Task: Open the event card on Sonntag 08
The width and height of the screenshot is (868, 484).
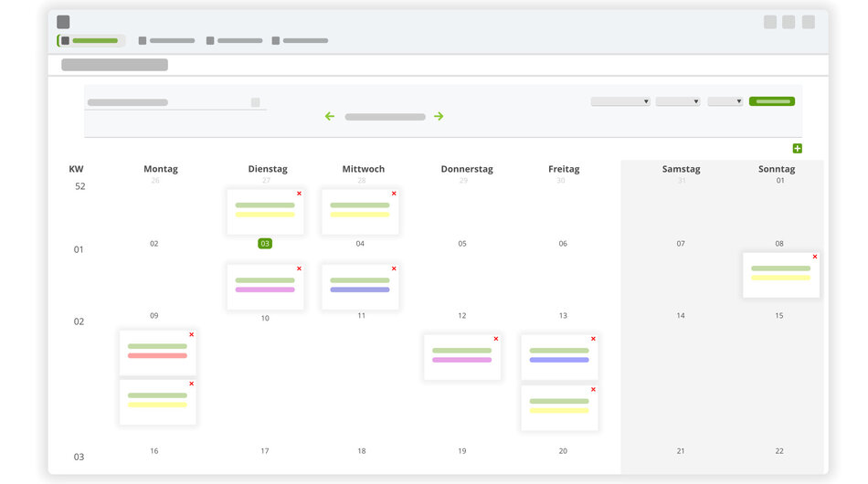Action: coord(781,275)
